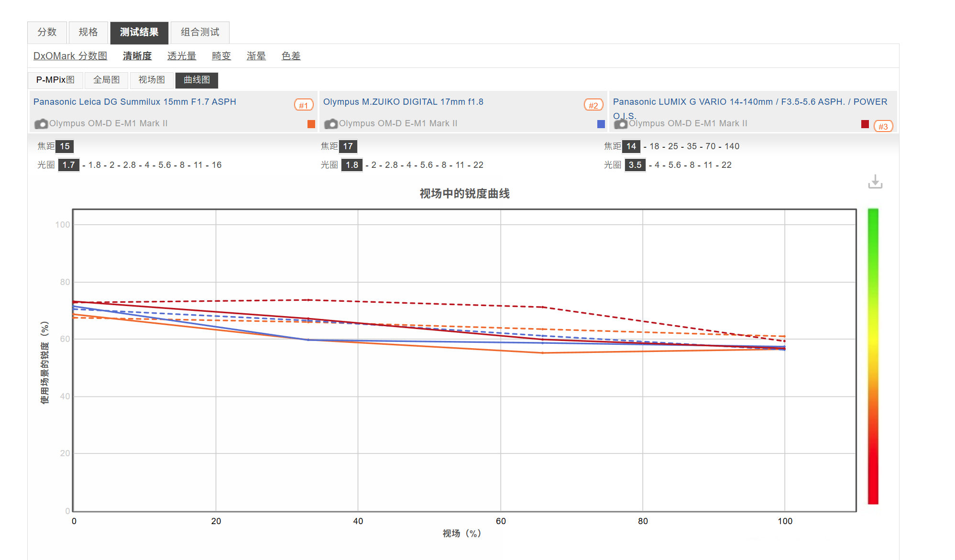The height and width of the screenshot is (560, 955).
Task: Click the y-axis label 使用场景的锐度 (%)
Action: point(44,362)
